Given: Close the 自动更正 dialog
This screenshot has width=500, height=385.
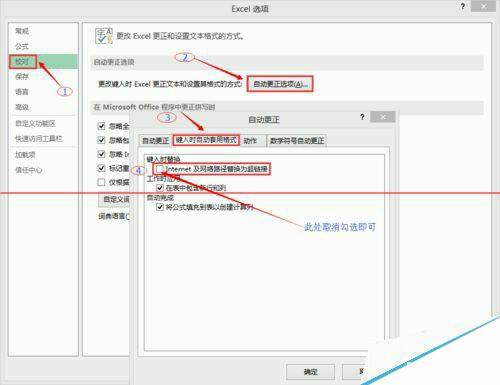Looking at the screenshot, I should click(383, 117).
